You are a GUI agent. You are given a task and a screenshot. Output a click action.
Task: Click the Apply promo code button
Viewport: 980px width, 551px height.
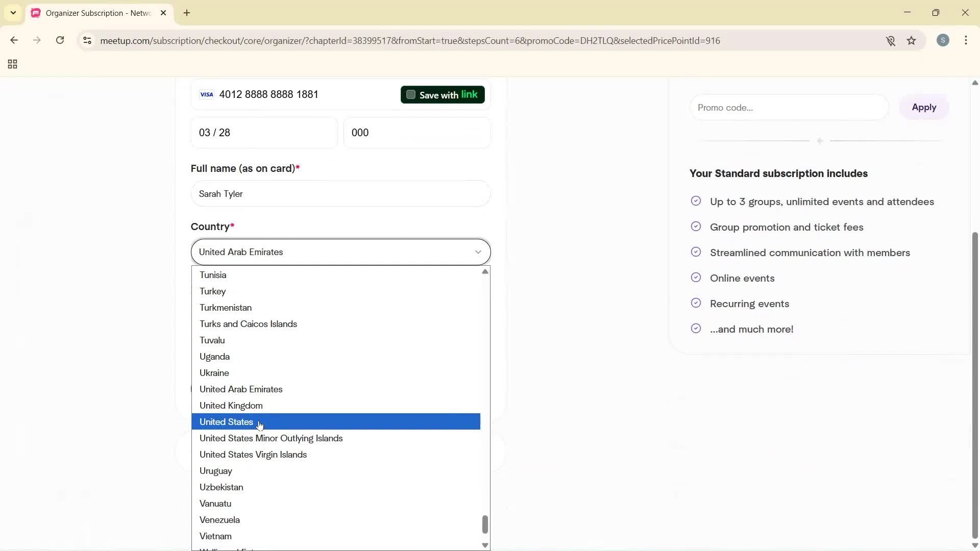(x=924, y=107)
